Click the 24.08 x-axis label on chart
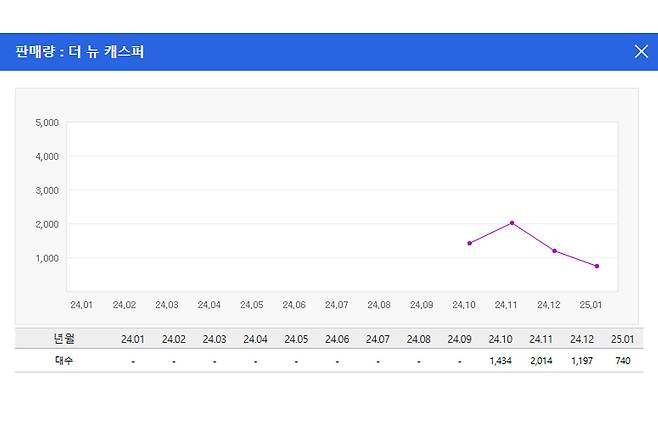The height and width of the screenshot is (438, 658). [x=379, y=305]
